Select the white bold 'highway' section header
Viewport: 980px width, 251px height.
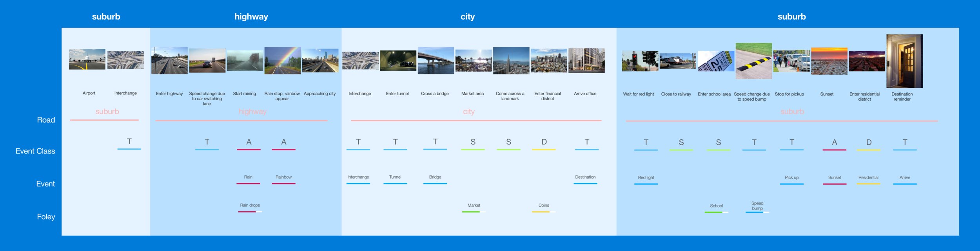click(251, 16)
